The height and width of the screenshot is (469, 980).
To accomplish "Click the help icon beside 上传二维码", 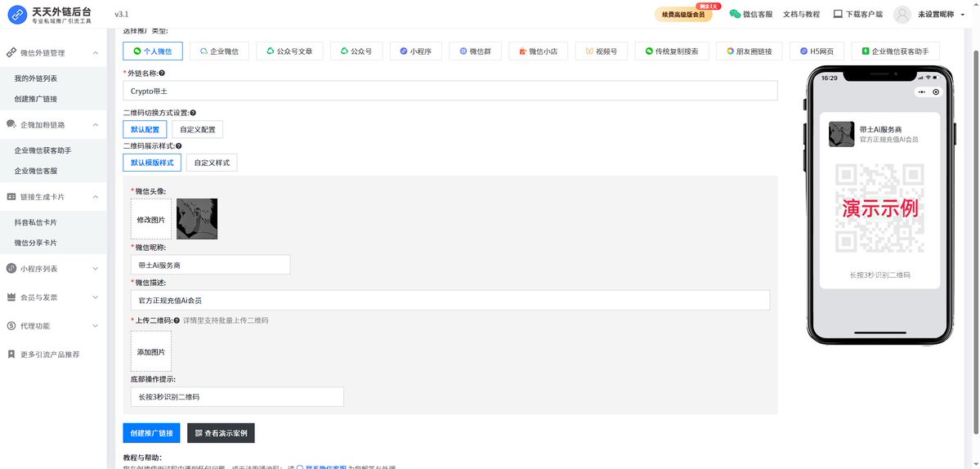I will point(177,320).
